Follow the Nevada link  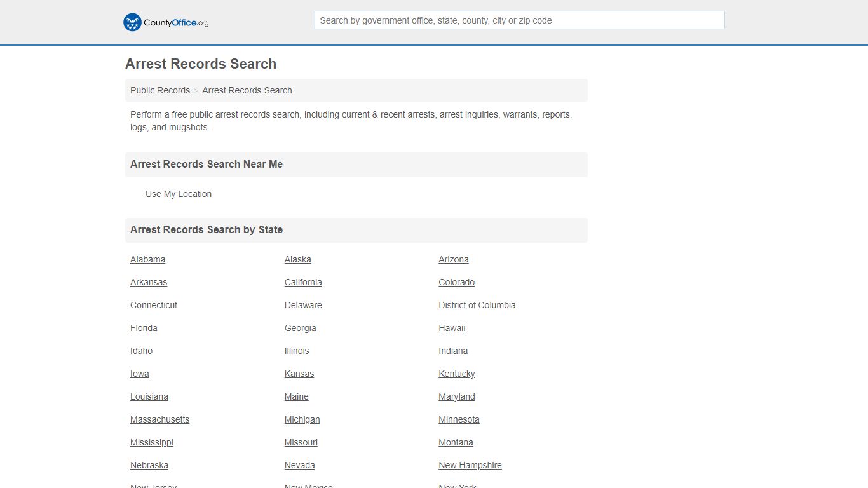(300, 465)
